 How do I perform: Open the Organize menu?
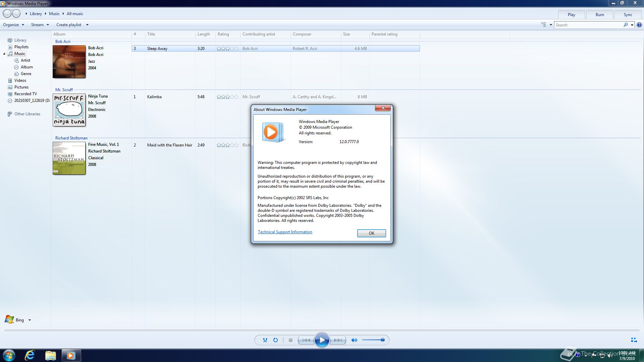click(x=13, y=25)
